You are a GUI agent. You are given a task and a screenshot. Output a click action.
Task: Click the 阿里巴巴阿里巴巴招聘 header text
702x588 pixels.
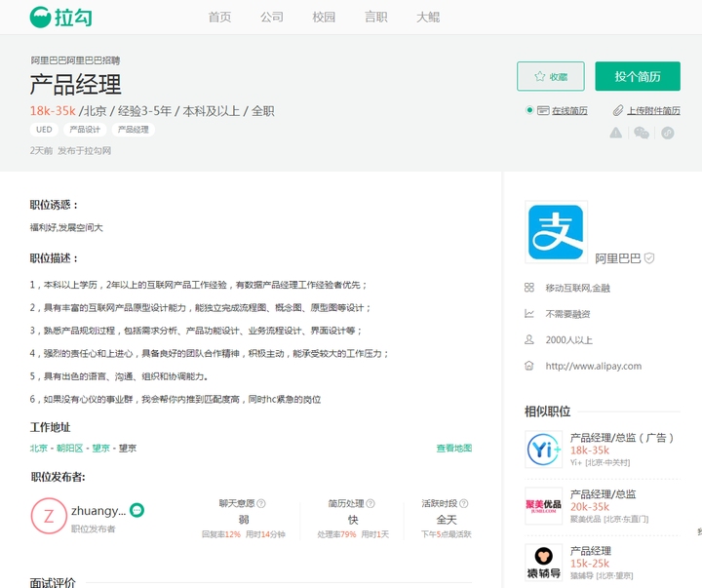click(75, 60)
